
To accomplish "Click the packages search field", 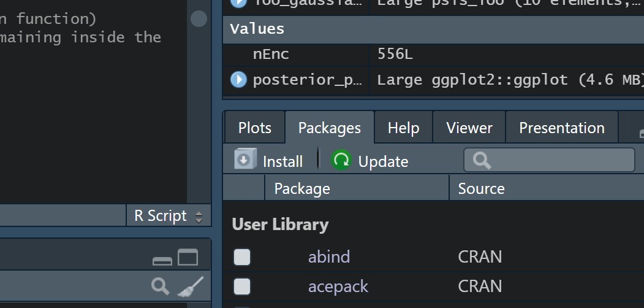I will click(x=549, y=160).
